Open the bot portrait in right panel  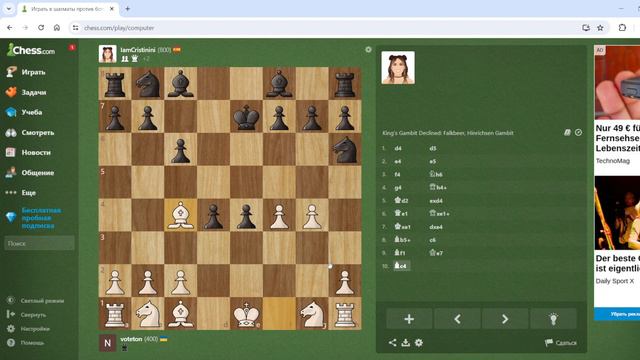398,68
